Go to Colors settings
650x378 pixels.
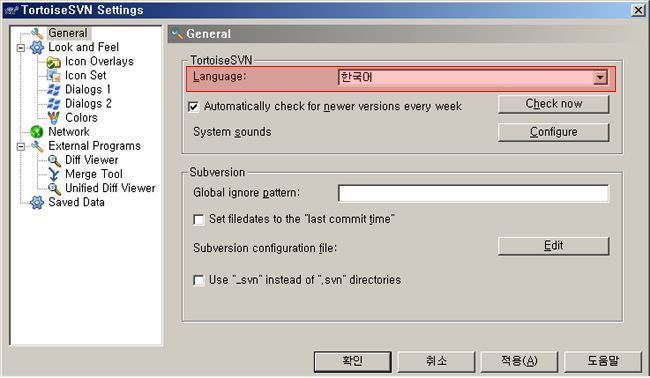pyautogui.click(x=81, y=118)
